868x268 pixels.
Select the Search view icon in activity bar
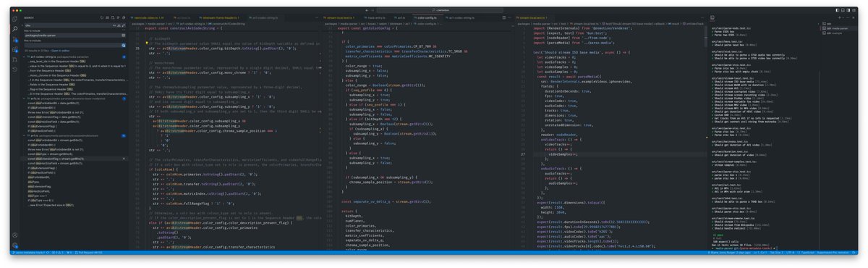[x=14, y=29]
